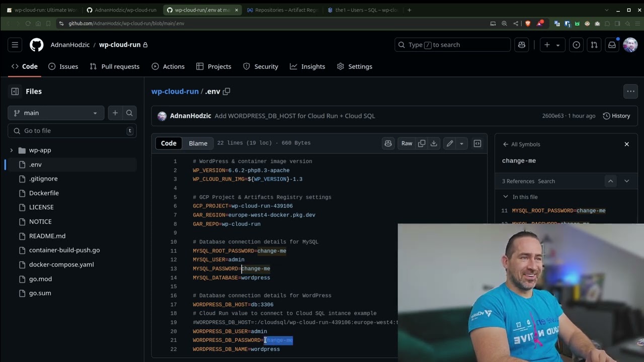644x362 pixels.
Task: Open the AdnanHodzic owner link
Action: click(70, 45)
